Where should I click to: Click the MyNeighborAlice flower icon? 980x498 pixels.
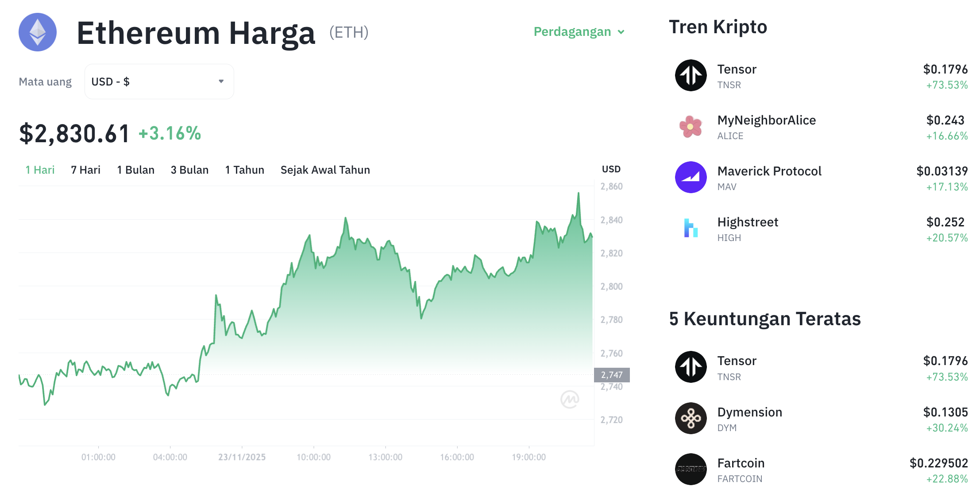[x=691, y=127]
